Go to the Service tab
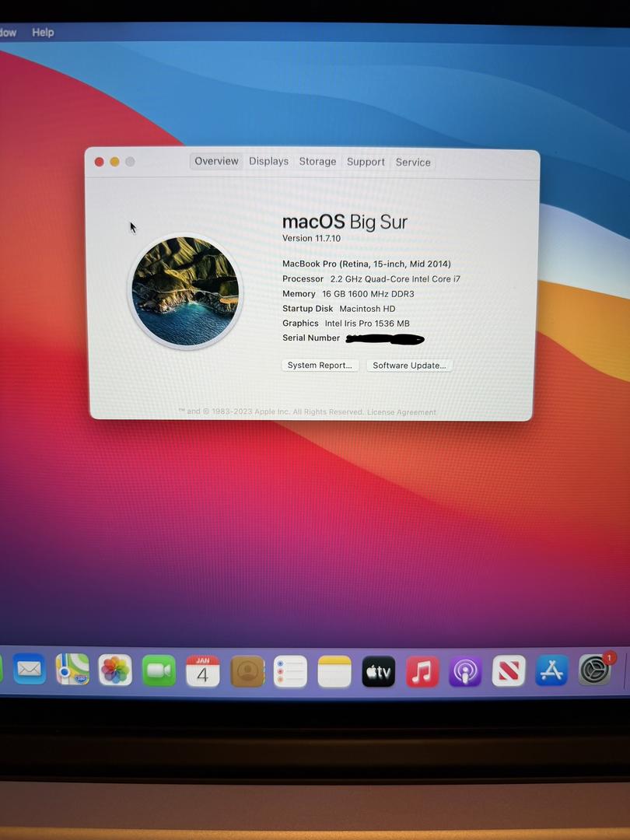630x840 pixels. (x=413, y=163)
